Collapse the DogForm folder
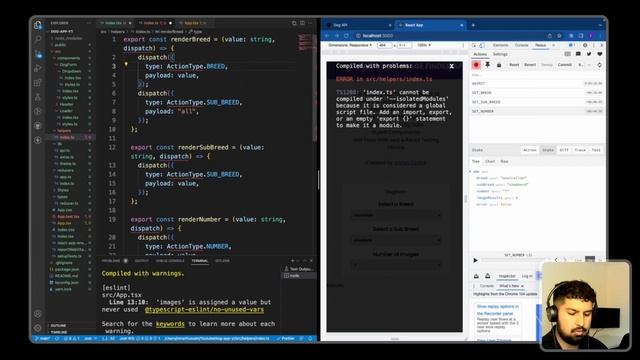640x360 pixels. (x=68, y=64)
